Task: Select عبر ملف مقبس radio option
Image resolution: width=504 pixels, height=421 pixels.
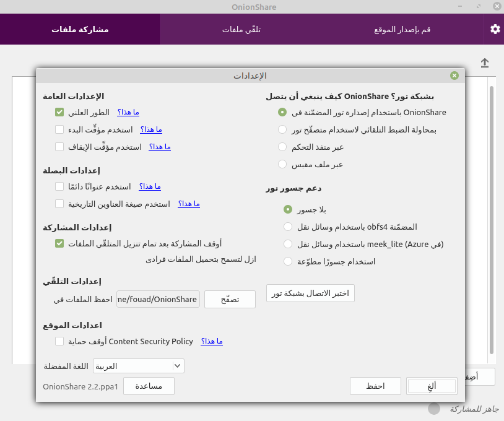Action: pos(282,164)
